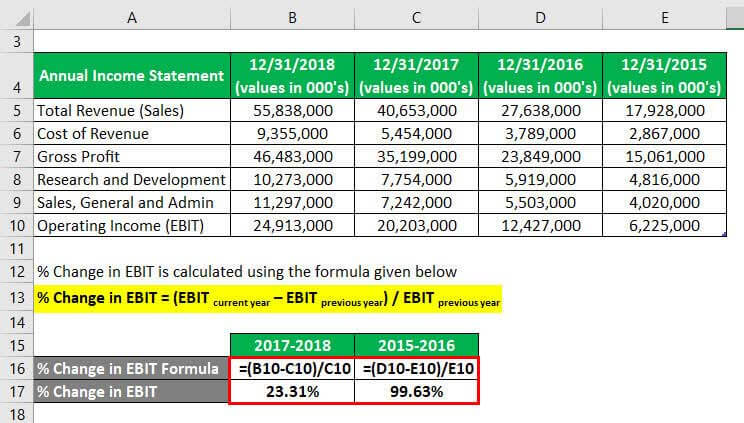Click the value 12,427,000

click(x=540, y=226)
